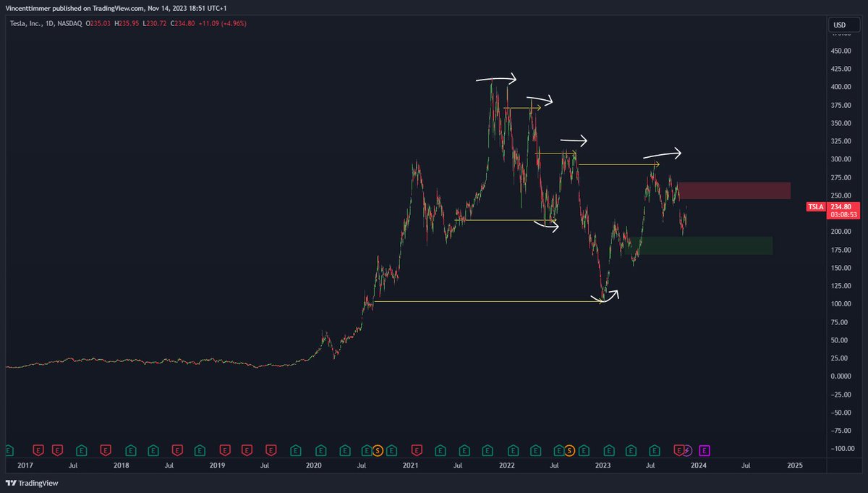
Task: Click the purple upcoming earnings marker
Action: 705,450
